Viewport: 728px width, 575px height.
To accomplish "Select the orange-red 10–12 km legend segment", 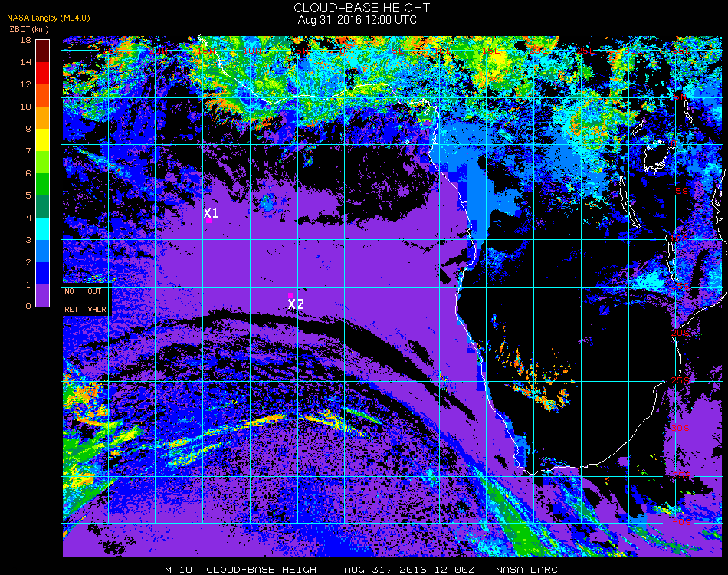I will [42, 96].
